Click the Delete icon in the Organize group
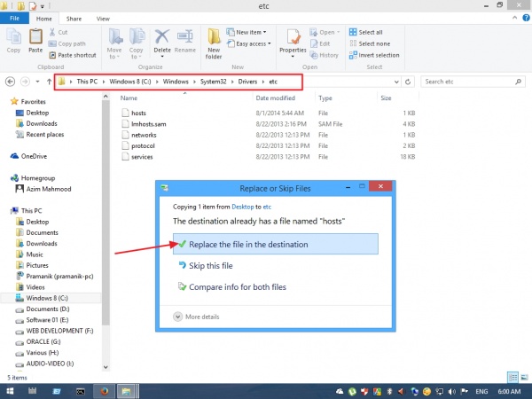Image resolution: width=532 pixels, height=399 pixels. (x=162, y=40)
